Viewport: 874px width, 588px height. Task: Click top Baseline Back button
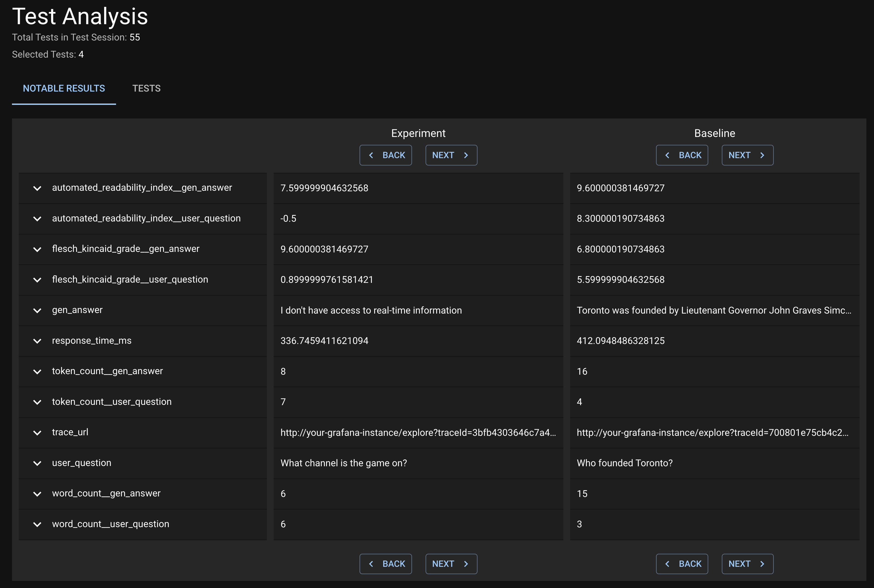[x=682, y=155]
